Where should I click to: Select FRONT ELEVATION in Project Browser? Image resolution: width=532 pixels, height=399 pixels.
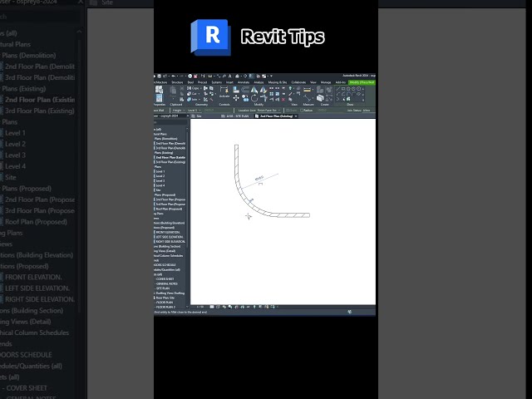[x=168, y=232]
